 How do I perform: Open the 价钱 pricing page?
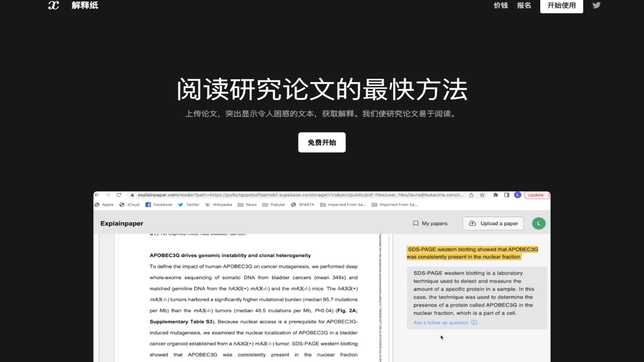(501, 5)
